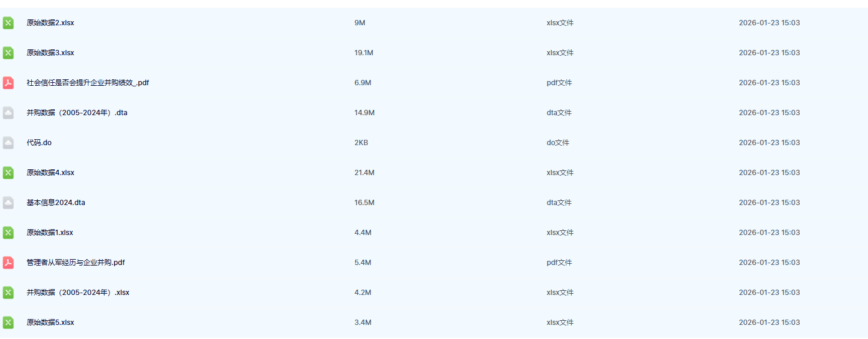Click the PDF icon beside 管理者从军经历与企业并购.pdf
The image size is (868, 339).
tap(8, 263)
